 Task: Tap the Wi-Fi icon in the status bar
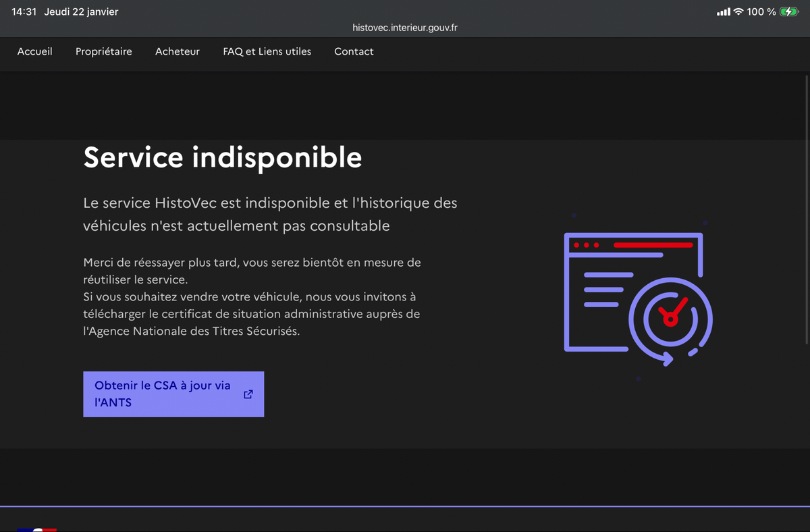(x=738, y=11)
